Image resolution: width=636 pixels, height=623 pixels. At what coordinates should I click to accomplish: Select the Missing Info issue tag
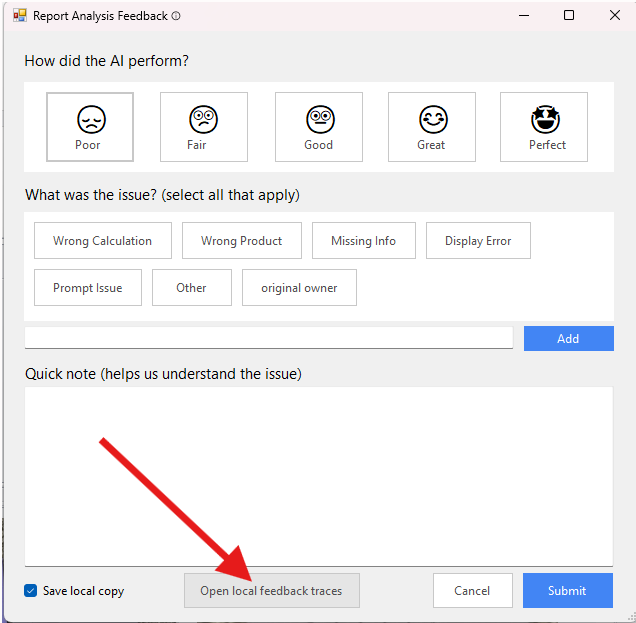363,241
